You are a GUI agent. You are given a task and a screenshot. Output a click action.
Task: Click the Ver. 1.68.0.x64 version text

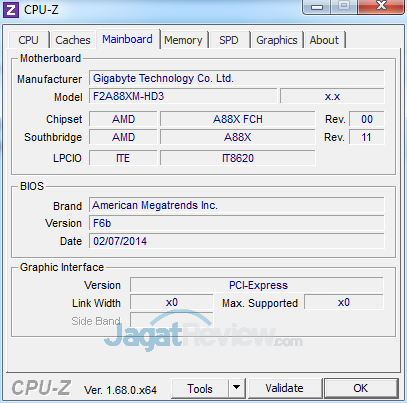pyautogui.click(x=120, y=390)
